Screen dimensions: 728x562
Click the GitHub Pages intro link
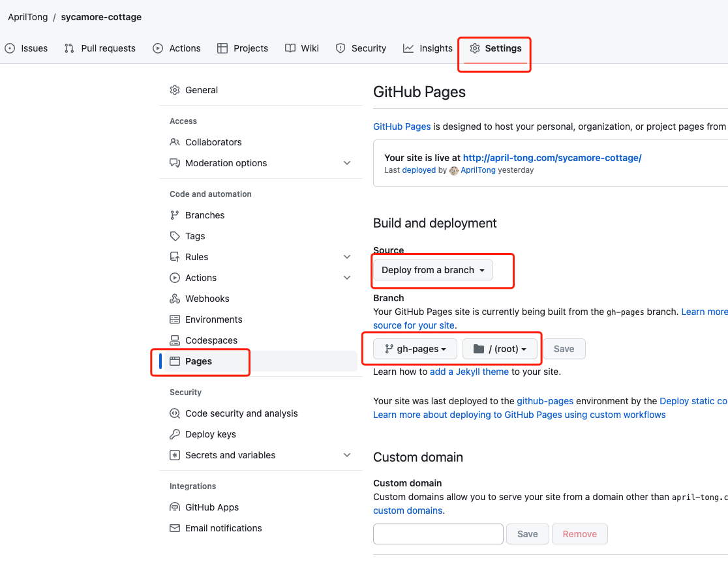402,126
